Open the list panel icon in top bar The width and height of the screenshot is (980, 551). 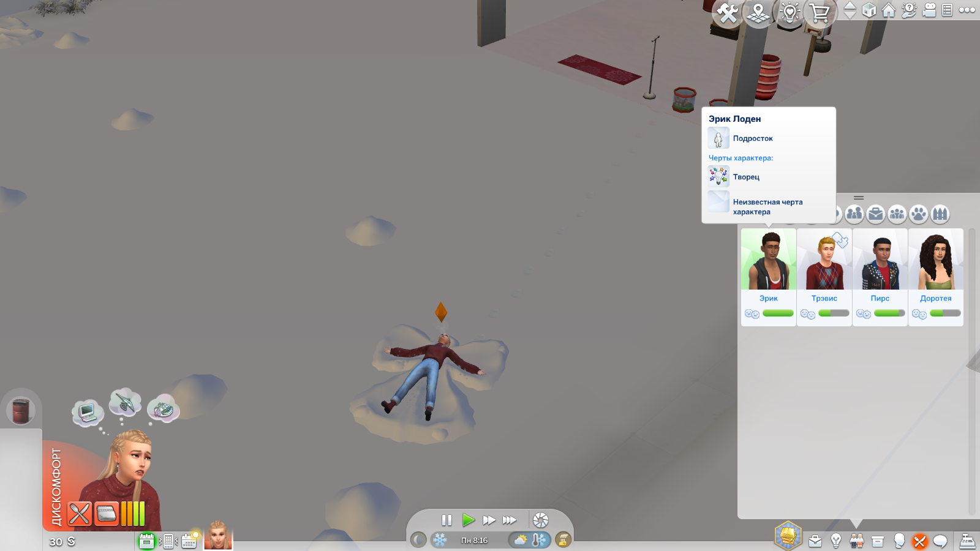pyautogui.click(x=947, y=10)
